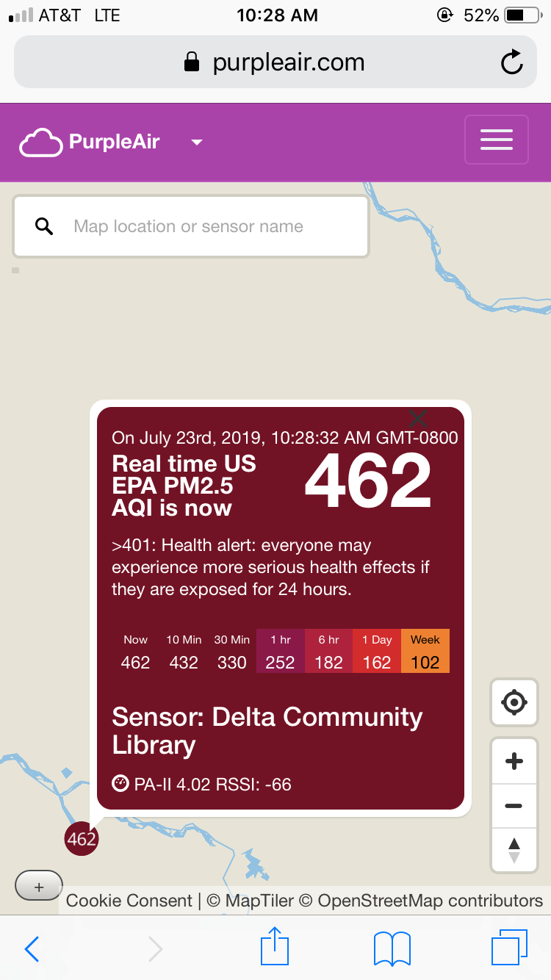Click the search magnifier icon
The width and height of the screenshot is (551, 980).
tap(44, 226)
